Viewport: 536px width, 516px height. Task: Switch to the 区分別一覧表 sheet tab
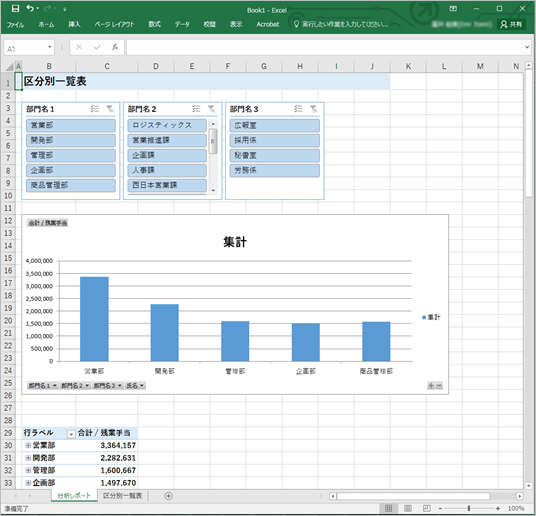click(x=122, y=496)
